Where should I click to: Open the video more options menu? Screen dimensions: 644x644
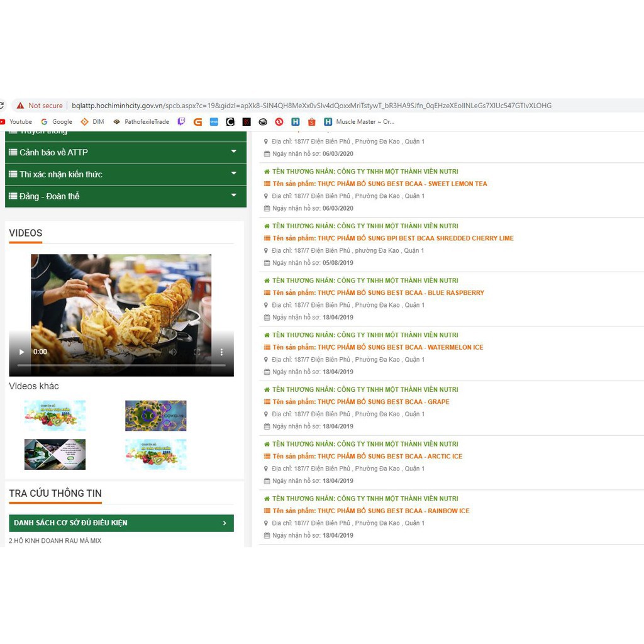(x=221, y=352)
